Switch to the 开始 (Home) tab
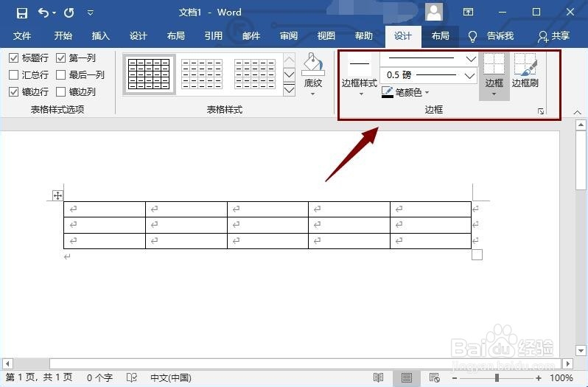This screenshot has height=387, width=588. click(63, 36)
